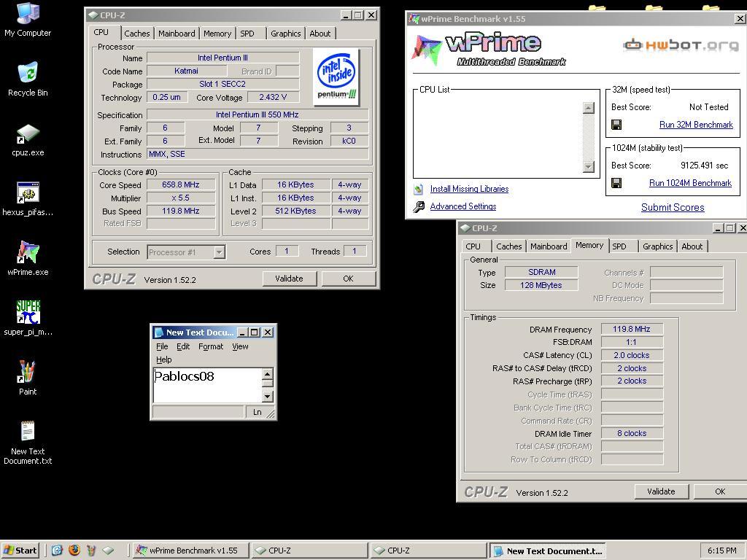Click the Notepad window title icon
This screenshot has height=560, width=747.
click(158, 332)
